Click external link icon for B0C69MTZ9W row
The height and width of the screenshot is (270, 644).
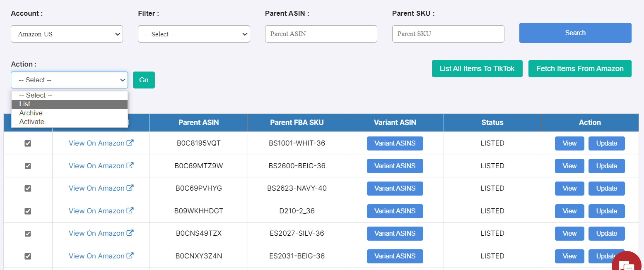130,166
